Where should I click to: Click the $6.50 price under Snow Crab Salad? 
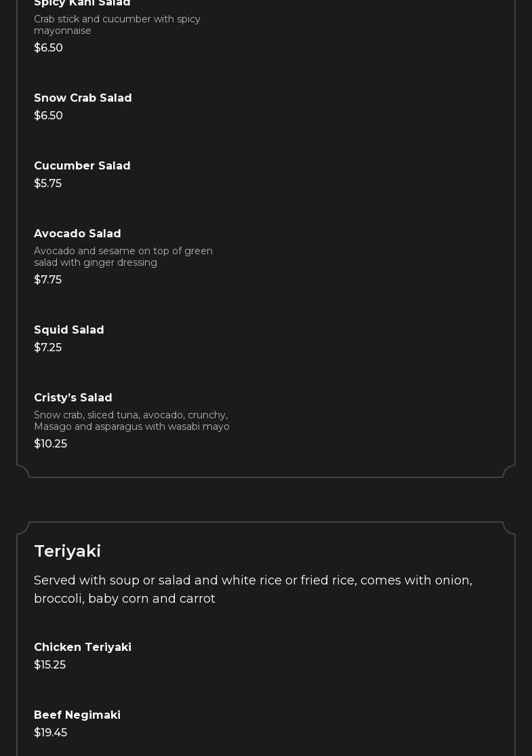(48, 116)
